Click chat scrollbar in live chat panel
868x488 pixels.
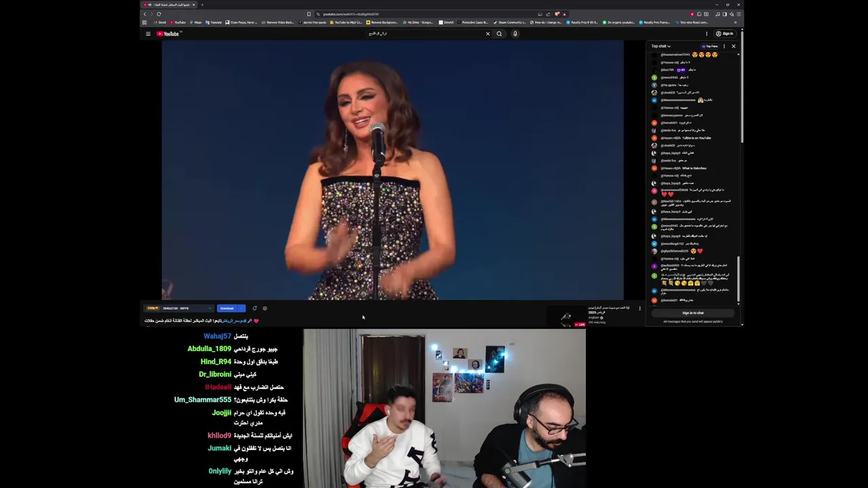pyautogui.click(x=738, y=281)
